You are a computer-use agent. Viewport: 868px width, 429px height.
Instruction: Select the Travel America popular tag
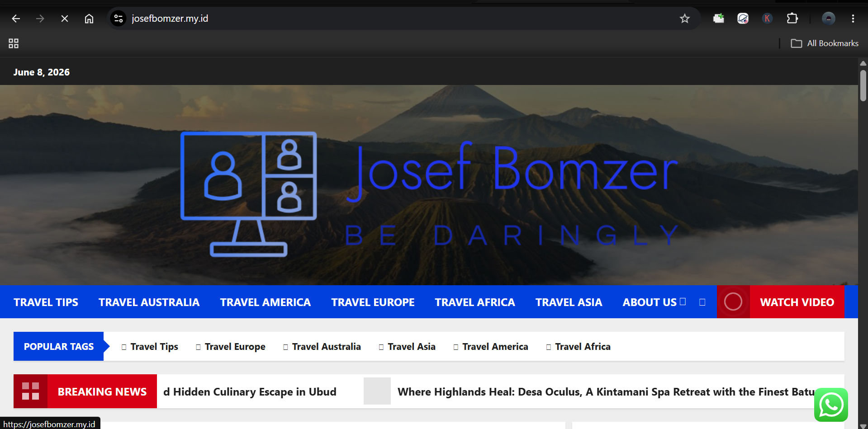(491, 347)
